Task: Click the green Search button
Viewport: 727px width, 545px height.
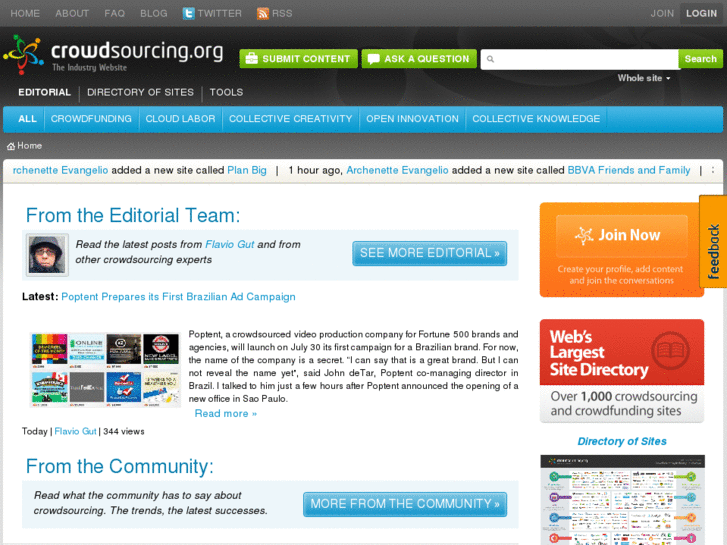Action: point(701,59)
